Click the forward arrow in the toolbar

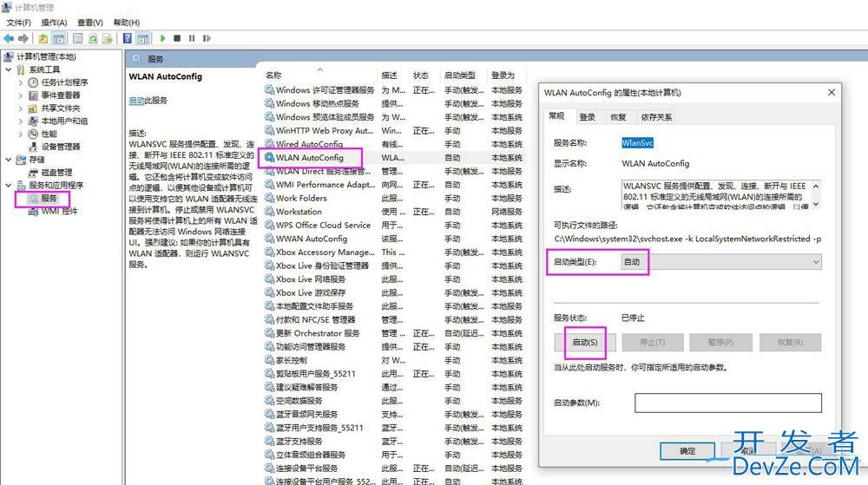(23, 38)
